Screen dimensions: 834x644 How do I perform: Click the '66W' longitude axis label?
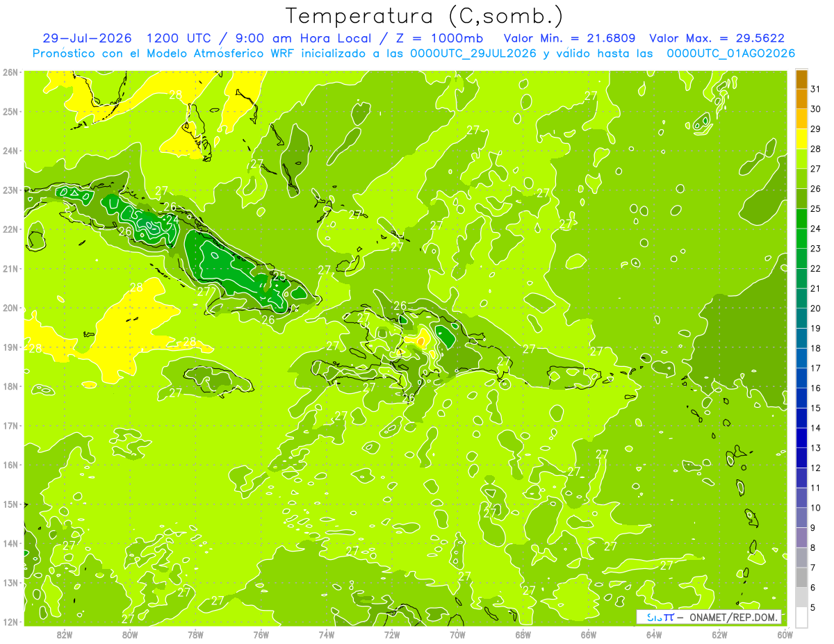589,634
